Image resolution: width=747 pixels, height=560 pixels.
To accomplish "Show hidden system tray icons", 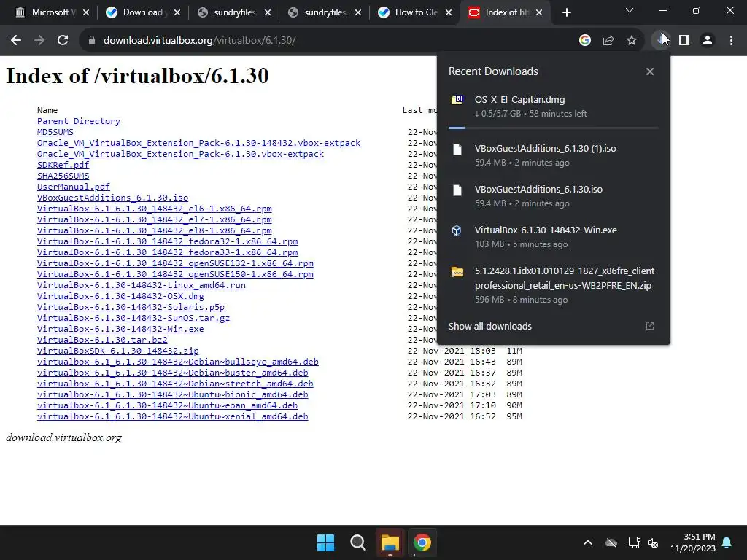I will [588, 542].
